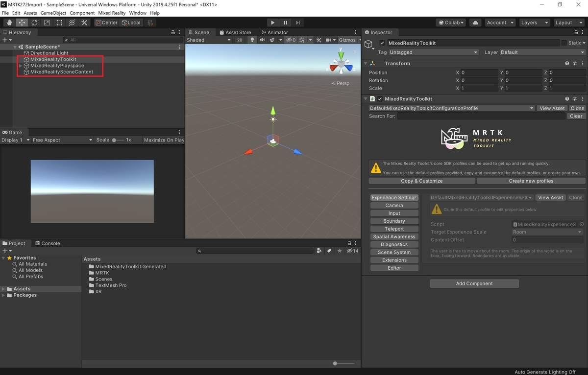Start Play mode
Screen dimensions: 588x375
pyautogui.click(x=273, y=23)
